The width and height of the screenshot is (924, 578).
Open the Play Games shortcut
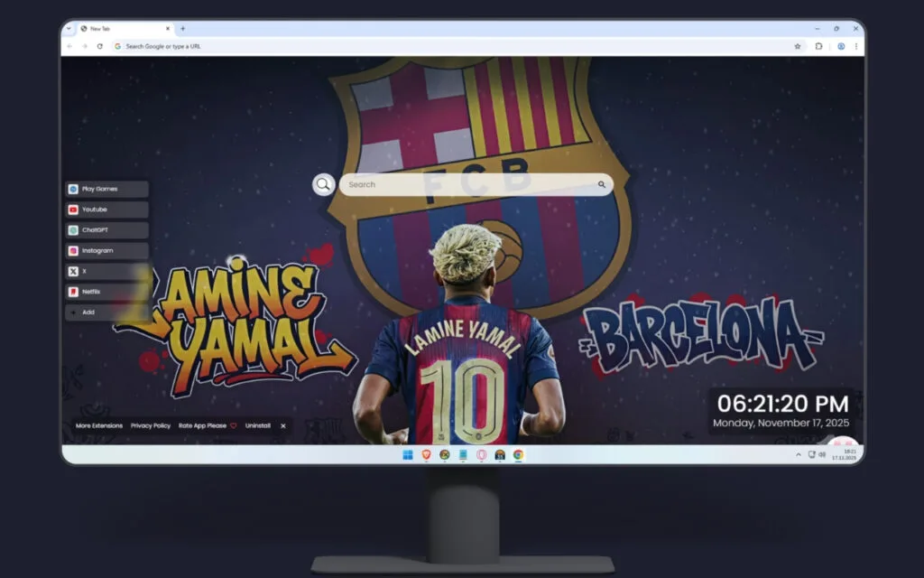pos(106,189)
